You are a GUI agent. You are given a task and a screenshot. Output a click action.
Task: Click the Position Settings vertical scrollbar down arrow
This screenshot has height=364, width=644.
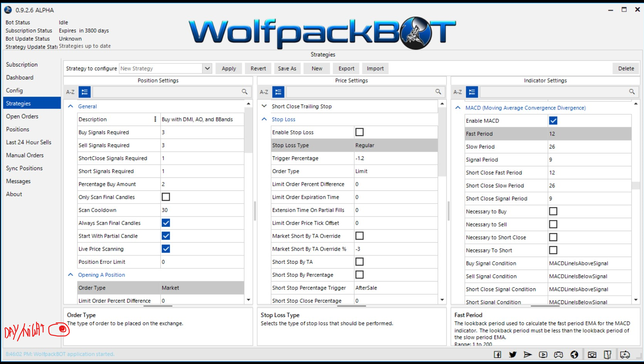coord(248,300)
